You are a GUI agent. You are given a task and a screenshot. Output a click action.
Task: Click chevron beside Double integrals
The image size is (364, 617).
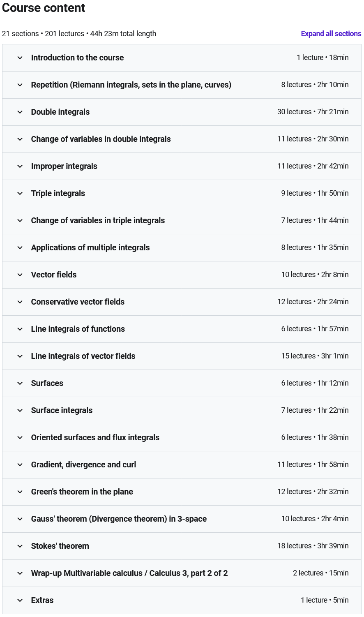[x=20, y=112]
